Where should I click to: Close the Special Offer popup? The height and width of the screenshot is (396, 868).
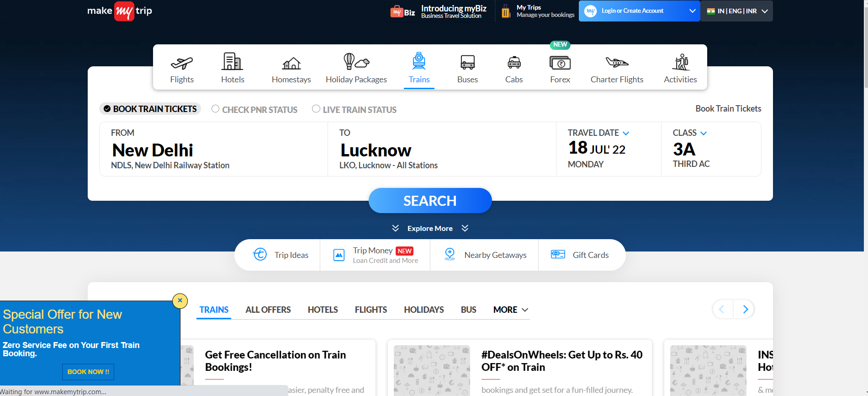(x=180, y=300)
